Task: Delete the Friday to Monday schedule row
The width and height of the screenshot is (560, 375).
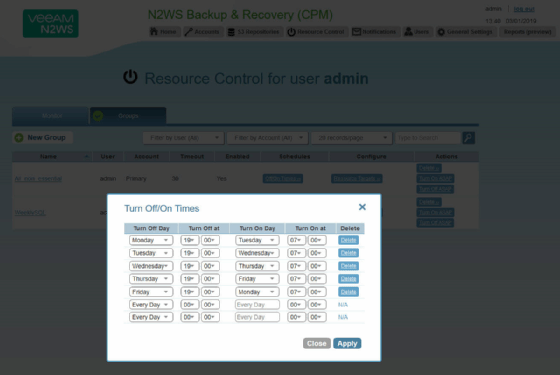Action: point(348,292)
